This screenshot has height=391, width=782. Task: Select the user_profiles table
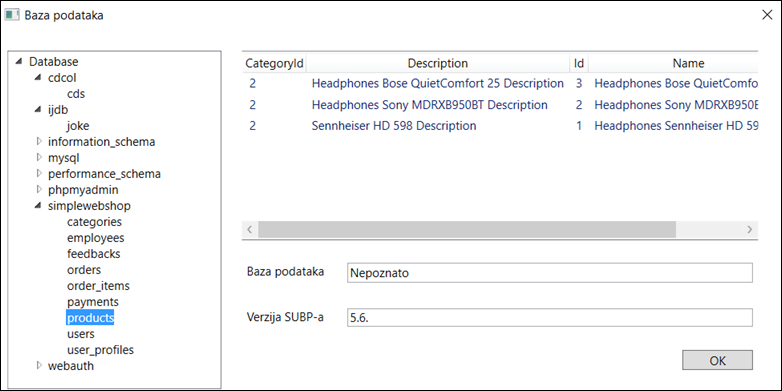point(100,350)
